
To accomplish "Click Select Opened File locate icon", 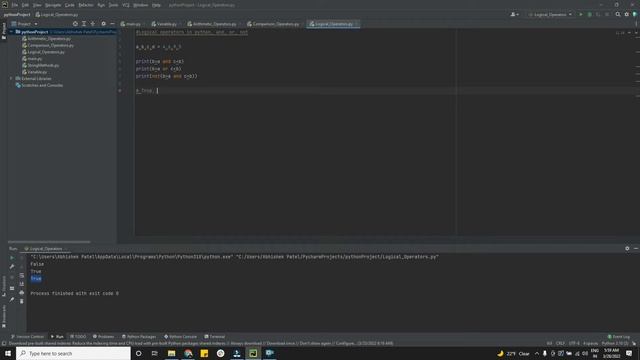I will pos(75,24).
